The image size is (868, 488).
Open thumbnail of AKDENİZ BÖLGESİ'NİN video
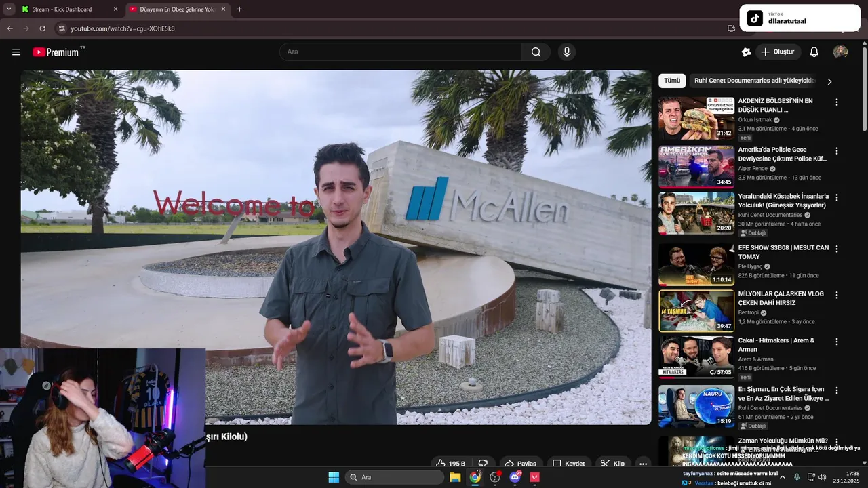[x=696, y=118]
